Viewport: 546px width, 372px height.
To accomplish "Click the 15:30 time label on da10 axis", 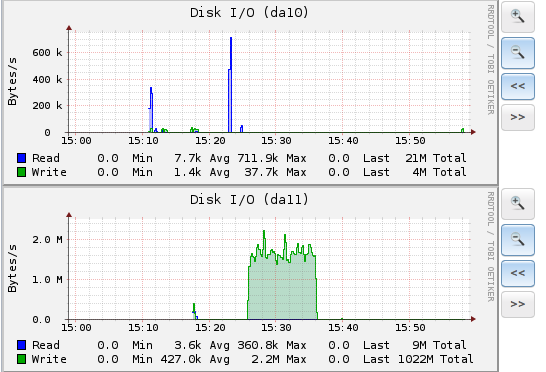I will point(276,141).
